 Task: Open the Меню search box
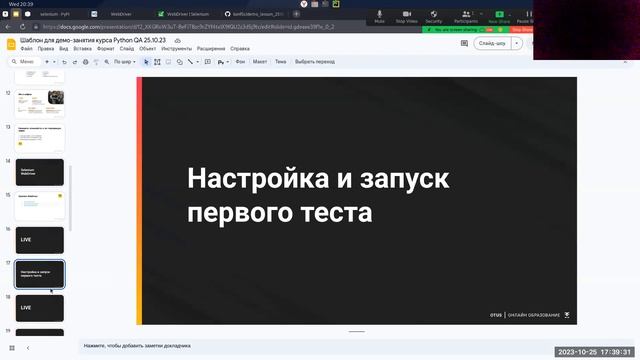(x=24, y=62)
